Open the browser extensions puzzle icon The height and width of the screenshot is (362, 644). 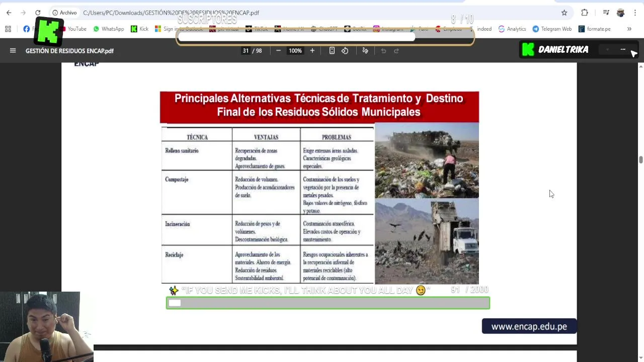point(585,13)
